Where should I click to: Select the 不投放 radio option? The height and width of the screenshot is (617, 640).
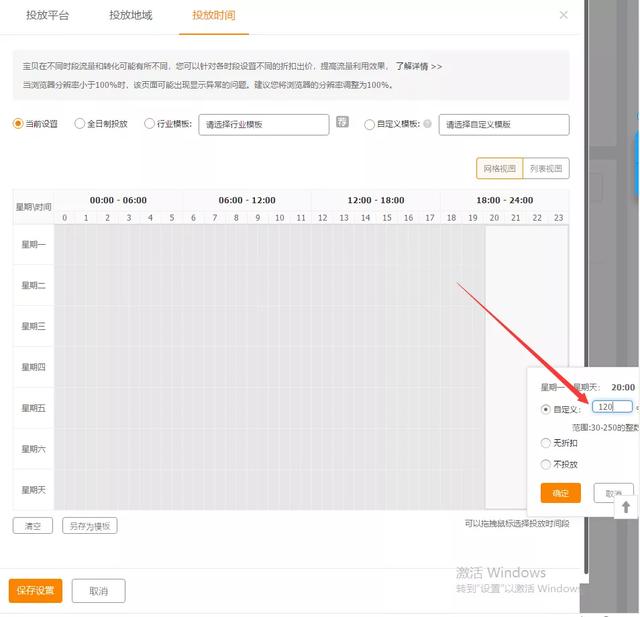(545, 464)
